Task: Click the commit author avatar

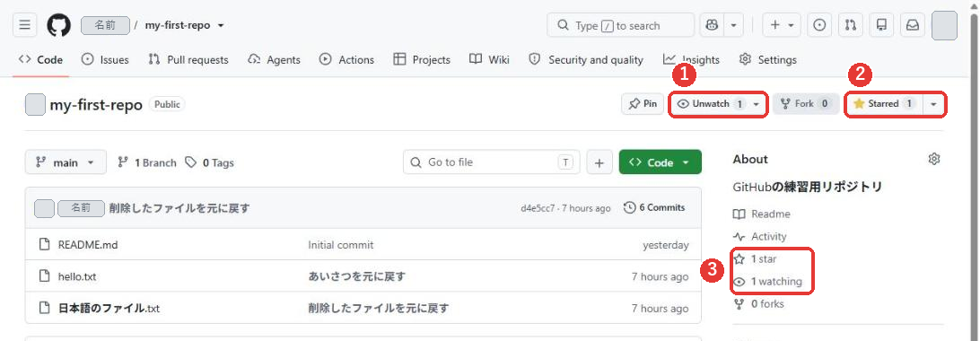Action: click(x=44, y=208)
